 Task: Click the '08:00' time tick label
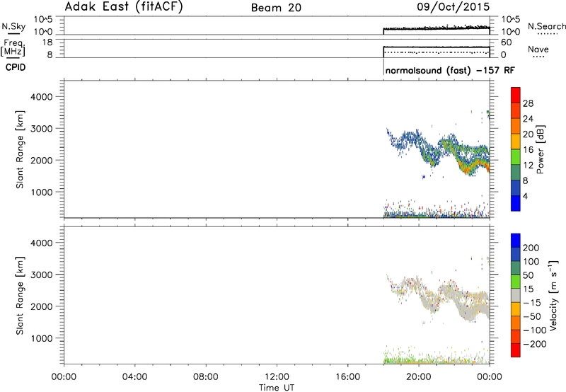(x=206, y=377)
